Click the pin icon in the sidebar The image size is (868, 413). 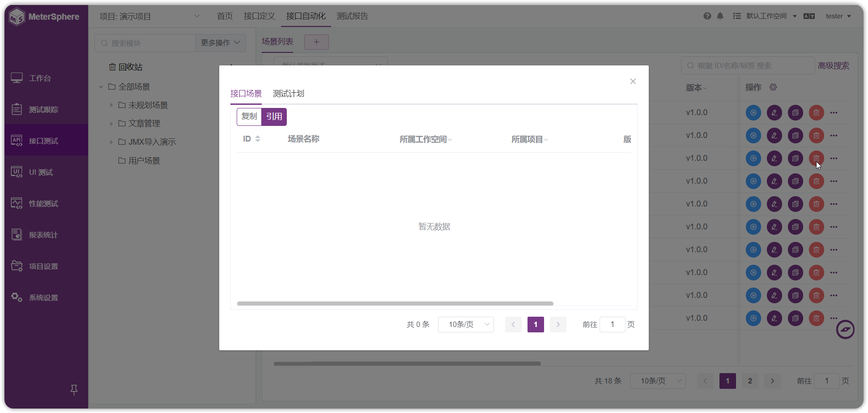[74, 390]
